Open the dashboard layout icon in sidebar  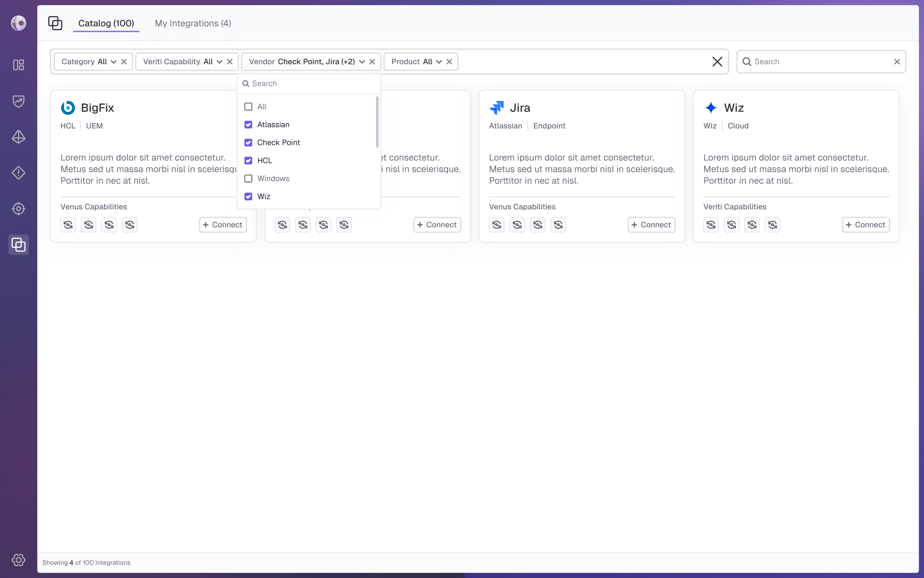click(x=18, y=65)
